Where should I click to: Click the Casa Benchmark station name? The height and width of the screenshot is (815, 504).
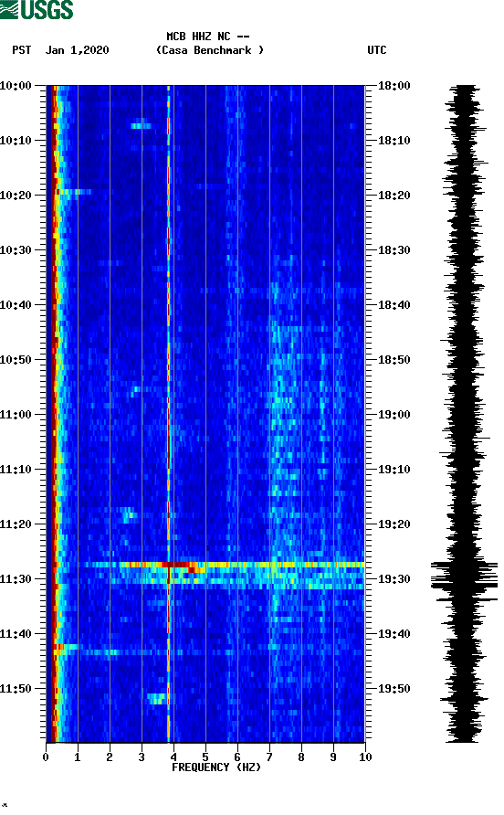click(210, 50)
